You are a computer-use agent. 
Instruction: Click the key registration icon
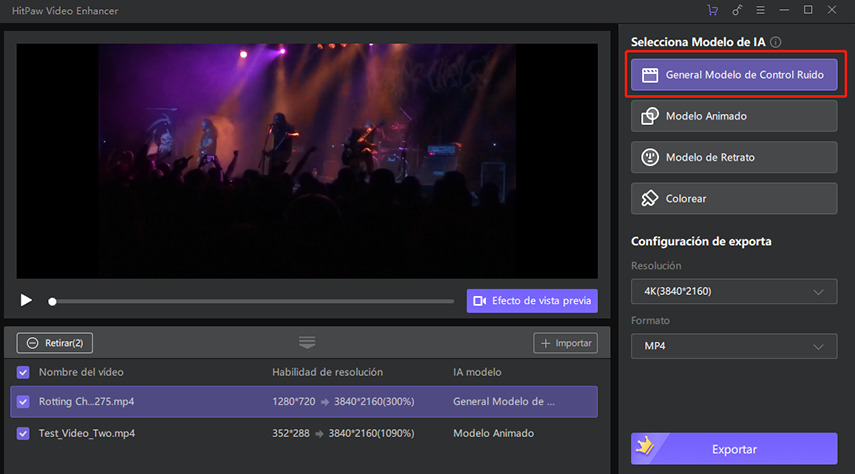737,10
